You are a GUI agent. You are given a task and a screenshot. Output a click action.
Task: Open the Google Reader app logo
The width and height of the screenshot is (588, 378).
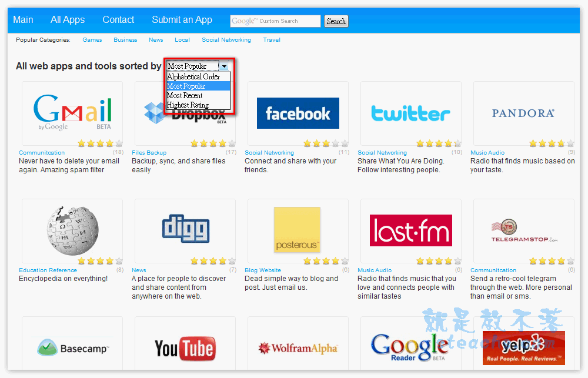pyautogui.click(x=409, y=347)
